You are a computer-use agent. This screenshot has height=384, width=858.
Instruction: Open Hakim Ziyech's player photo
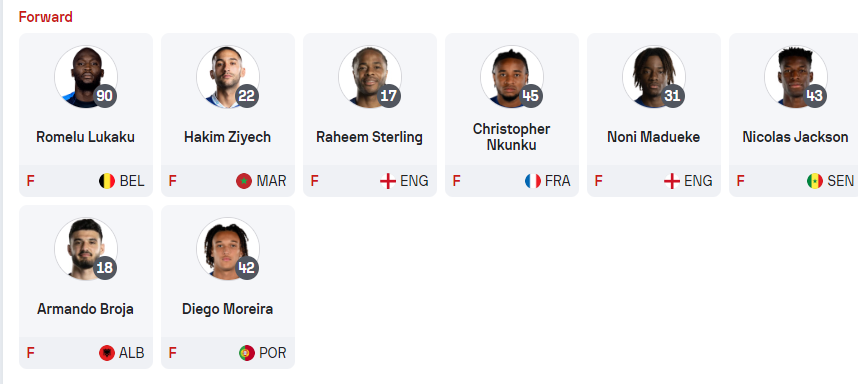[228, 77]
